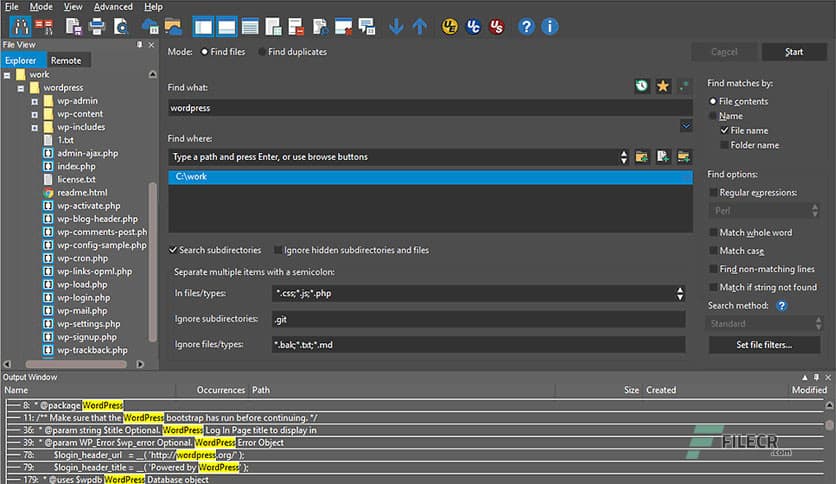Select Find duplicates mode
This screenshot has width=836, height=484.
point(263,52)
